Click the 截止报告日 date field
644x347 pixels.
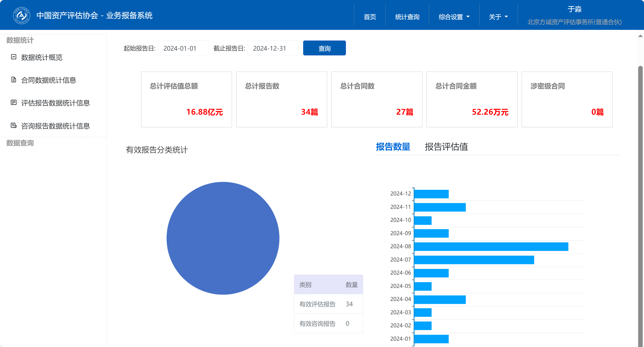point(273,48)
